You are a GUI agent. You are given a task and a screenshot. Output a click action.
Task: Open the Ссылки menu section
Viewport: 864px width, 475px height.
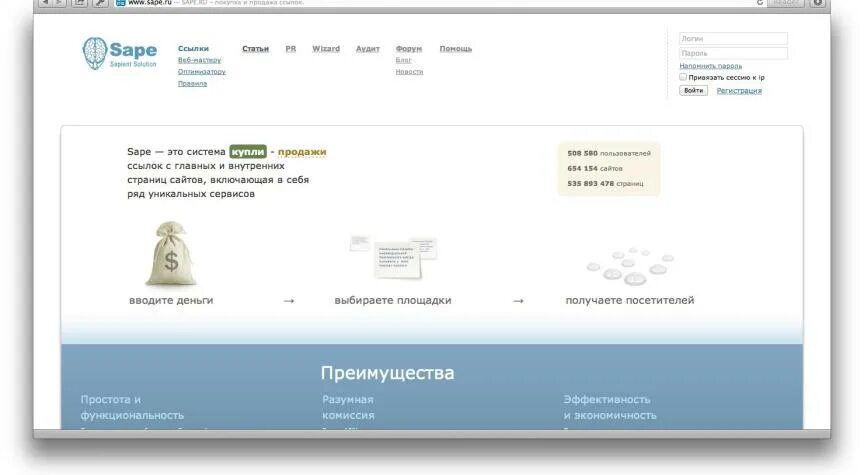coord(193,48)
